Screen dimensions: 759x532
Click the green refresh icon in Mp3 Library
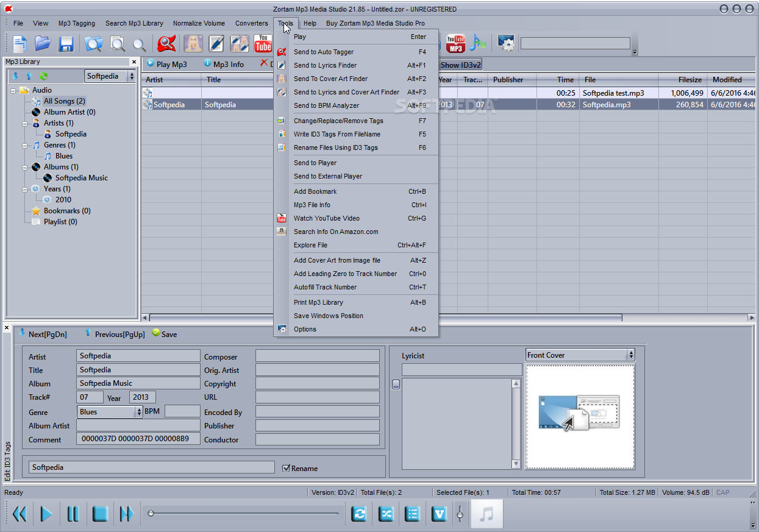click(43, 76)
